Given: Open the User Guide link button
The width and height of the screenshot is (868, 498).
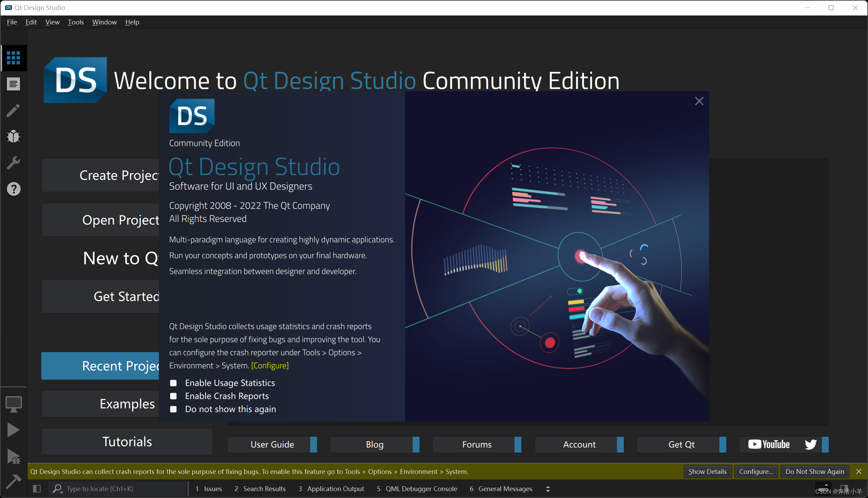Looking at the screenshot, I should [272, 444].
